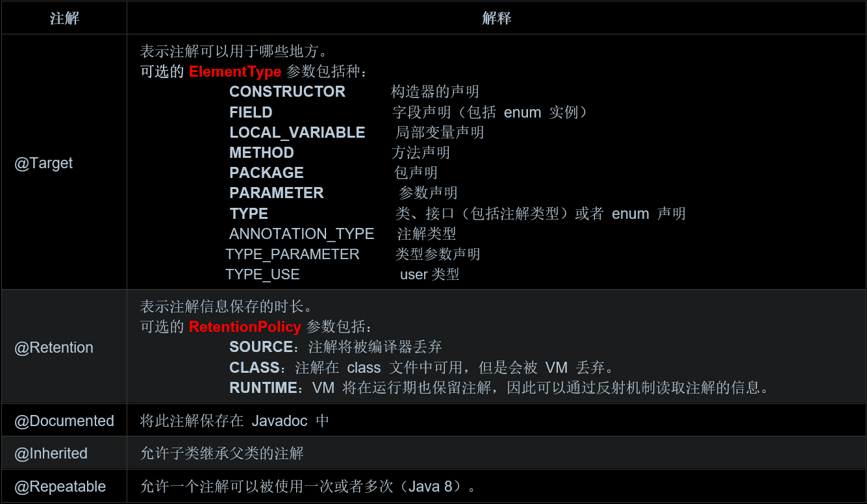Click the PACKAGE parameter name

tap(266, 173)
